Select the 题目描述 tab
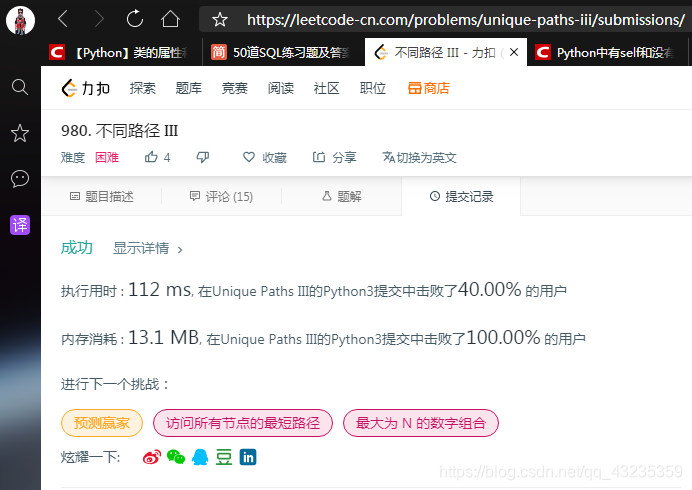Viewport: 692px width, 490px height. point(102,196)
